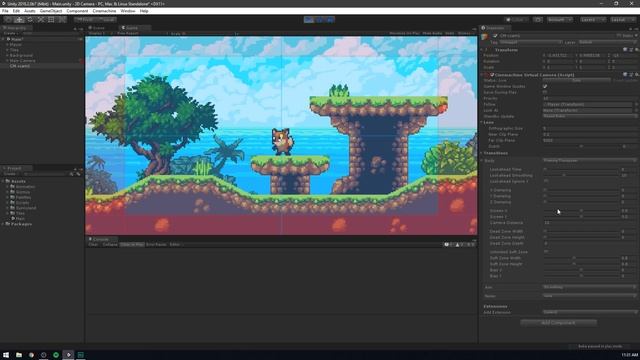Disable Cinemachine Virtual Camera component checkbox
The width and height of the screenshot is (640, 360).
[x=492, y=75]
